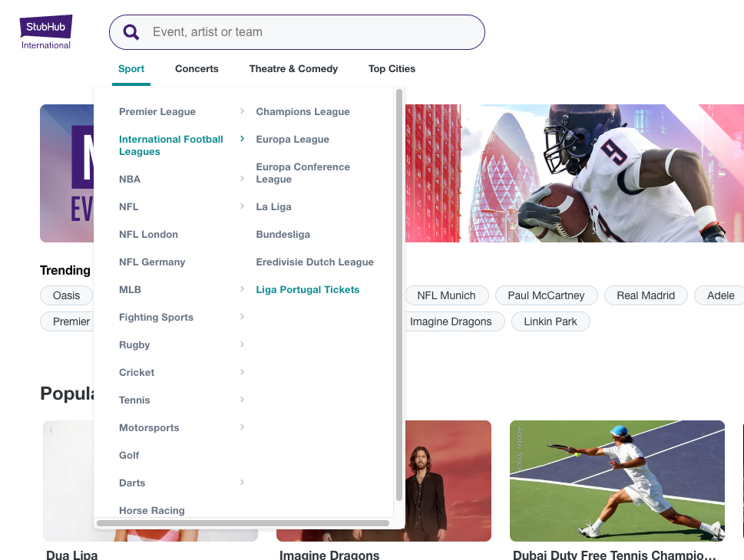744x560 pixels.
Task: Select Darts menu entry
Action: (x=132, y=483)
